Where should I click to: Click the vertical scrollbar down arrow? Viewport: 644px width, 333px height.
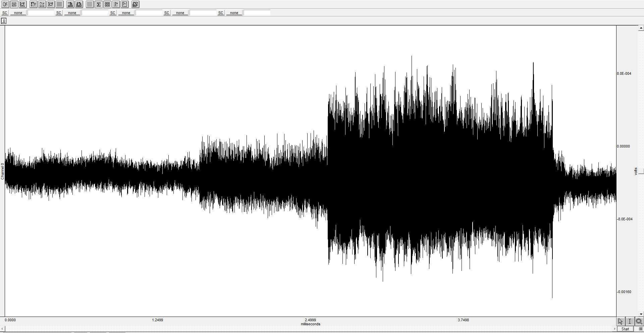(x=641, y=314)
